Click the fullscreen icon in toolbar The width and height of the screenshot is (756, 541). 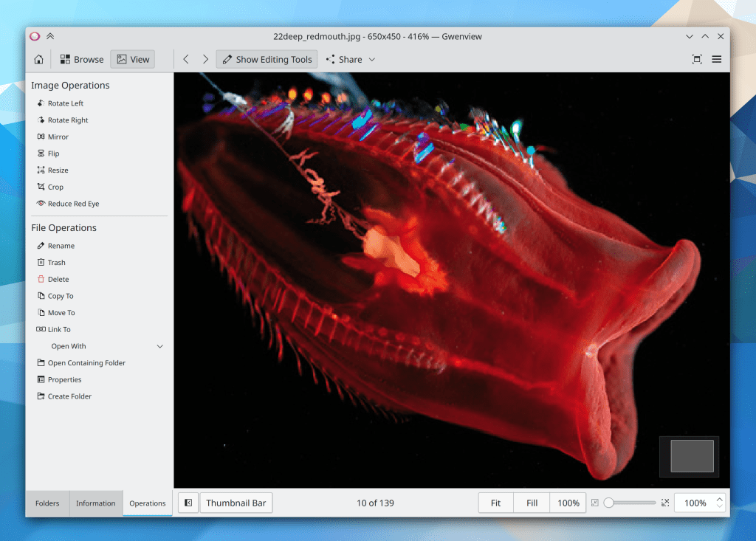click(696, 59)
